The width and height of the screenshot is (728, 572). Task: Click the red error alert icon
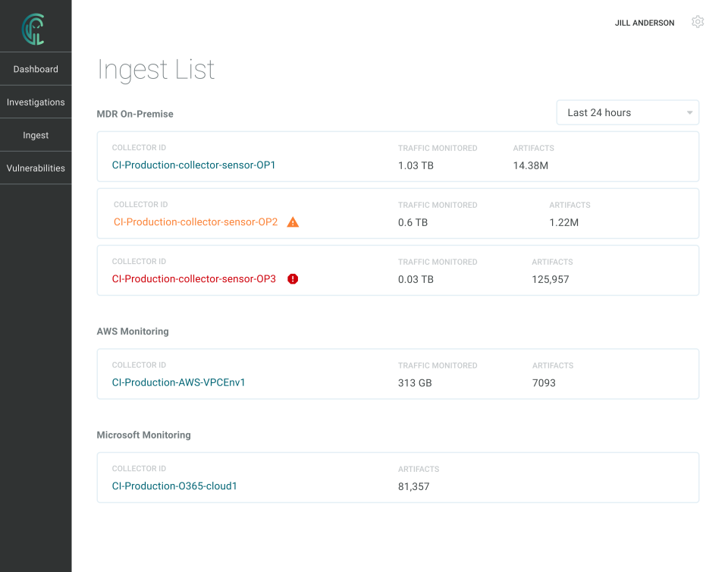point(293,278)
